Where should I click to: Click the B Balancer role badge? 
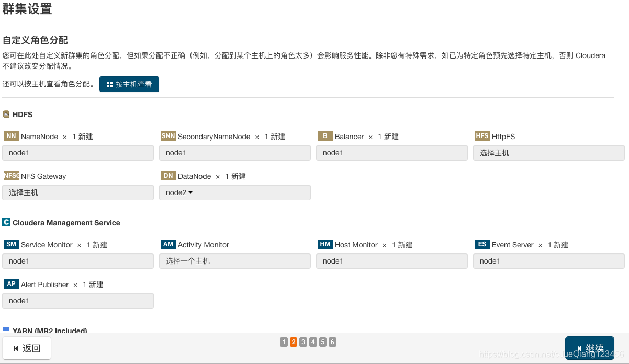(325, 136)
